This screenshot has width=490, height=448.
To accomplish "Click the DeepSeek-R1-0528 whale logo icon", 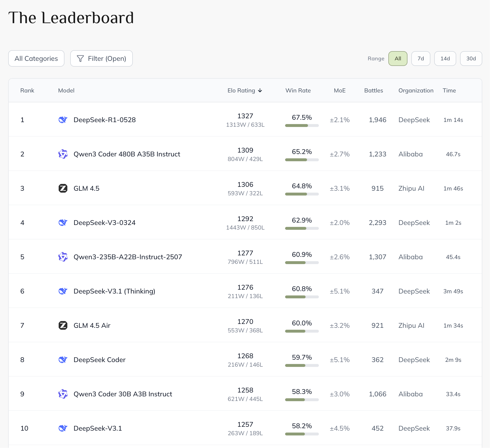I will coord(63,120).
